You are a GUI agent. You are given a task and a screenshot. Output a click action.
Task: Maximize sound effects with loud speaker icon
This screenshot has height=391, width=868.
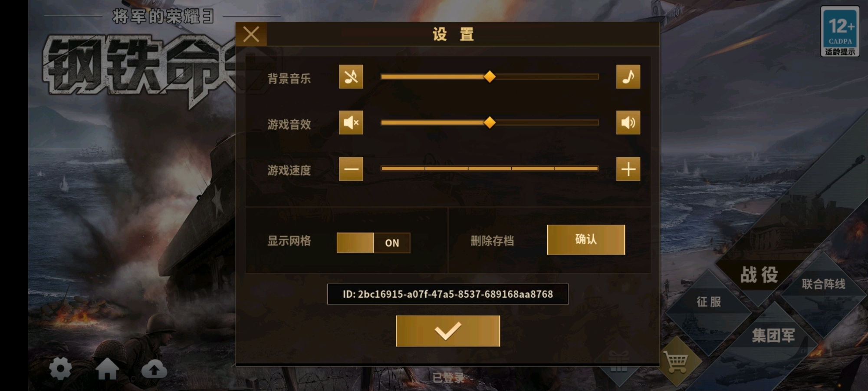point(628,123)
